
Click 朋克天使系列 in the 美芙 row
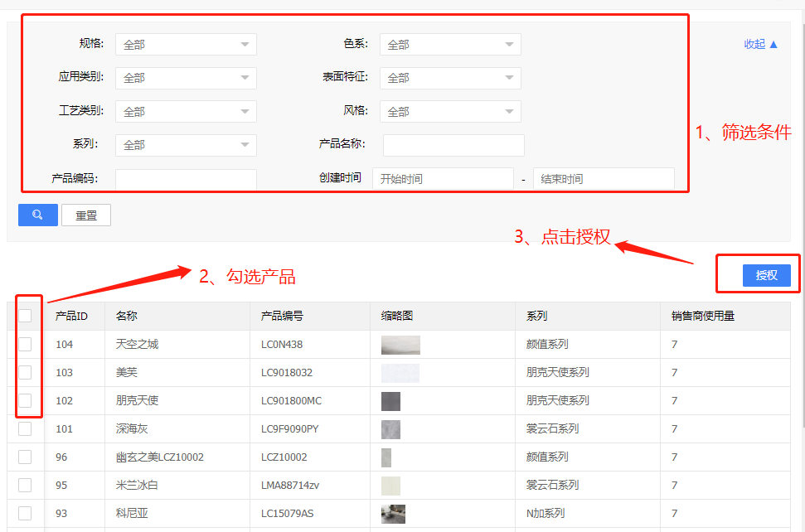558,372
